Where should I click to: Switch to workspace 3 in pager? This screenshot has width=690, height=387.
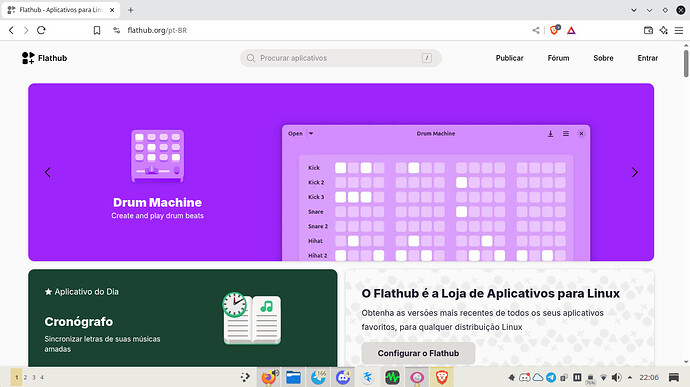click(x=34, y=377)
